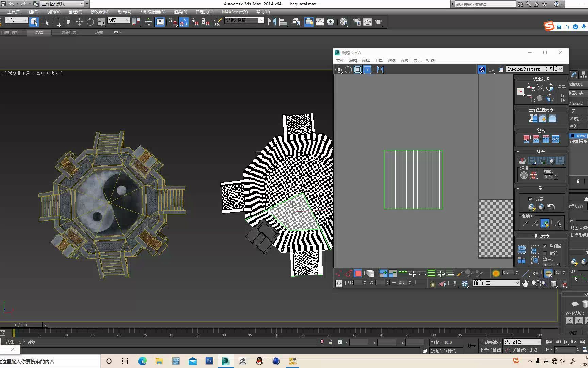588x368 pixels.
Task: Click the checker pattern preview thumbnail
Action: [x=496, y=229]
